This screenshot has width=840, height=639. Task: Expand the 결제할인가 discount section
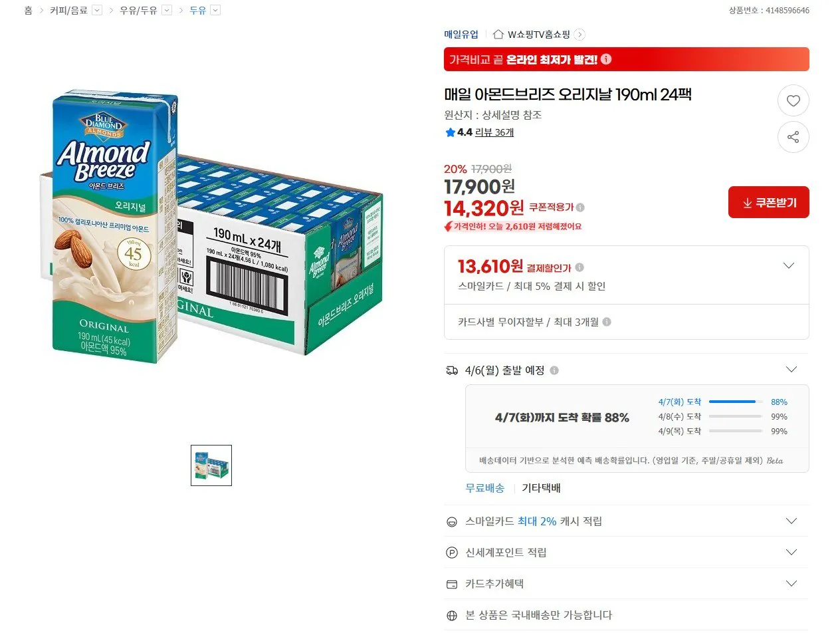pos(788,265)
